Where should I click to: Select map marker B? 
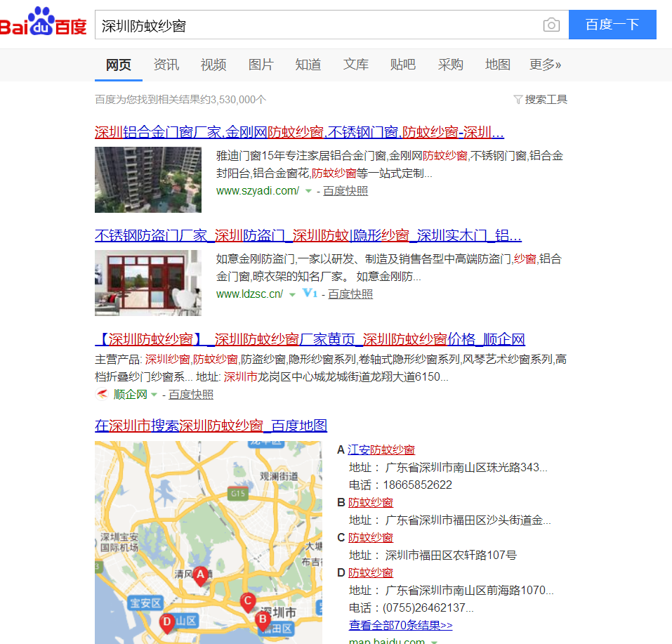263,620
